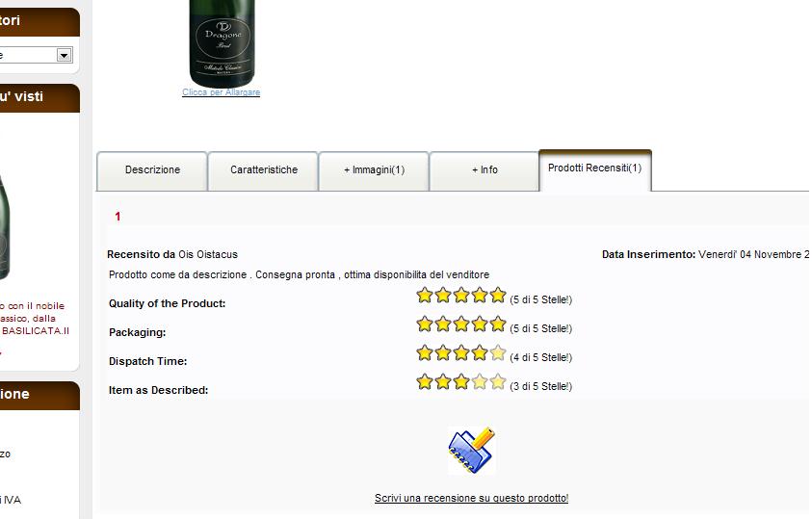Click the notepad and pencil review icon
Image resolution: width=812 pixels, height=519 pixels.
[471, 451]
